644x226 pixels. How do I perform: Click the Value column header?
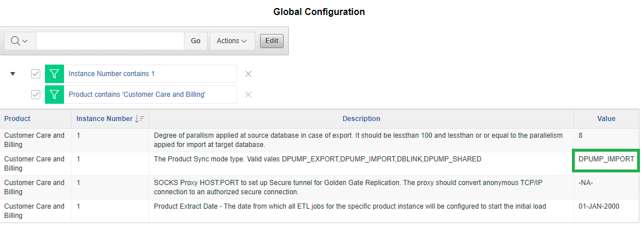(606, 119)
